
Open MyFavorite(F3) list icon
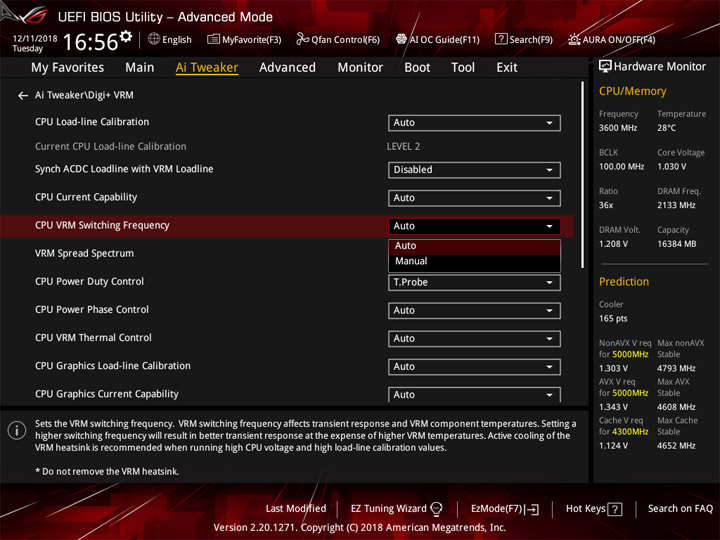tap(213, 39)
